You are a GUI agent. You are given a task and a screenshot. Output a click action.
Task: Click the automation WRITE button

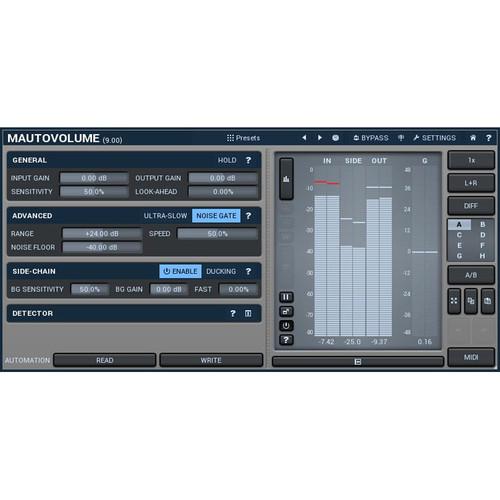[x=211, y=360]
